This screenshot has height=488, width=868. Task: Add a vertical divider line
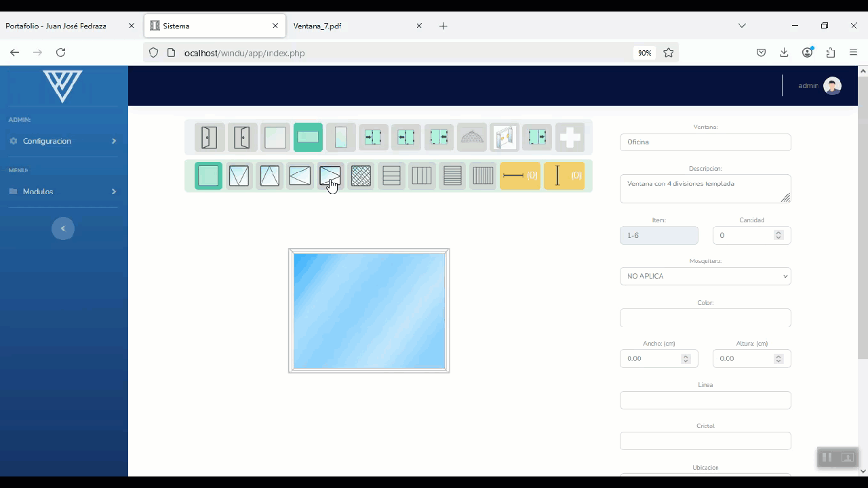pos(564,176)
